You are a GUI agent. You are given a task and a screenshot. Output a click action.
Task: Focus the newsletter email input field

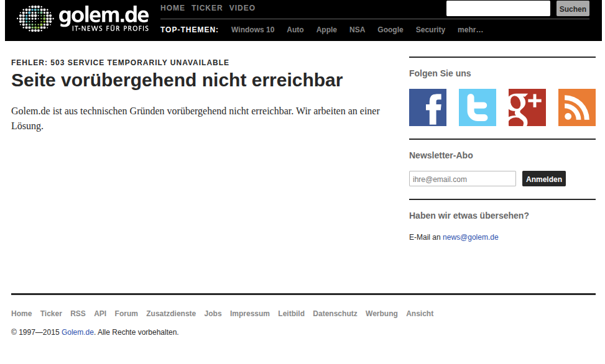(462, 179)
